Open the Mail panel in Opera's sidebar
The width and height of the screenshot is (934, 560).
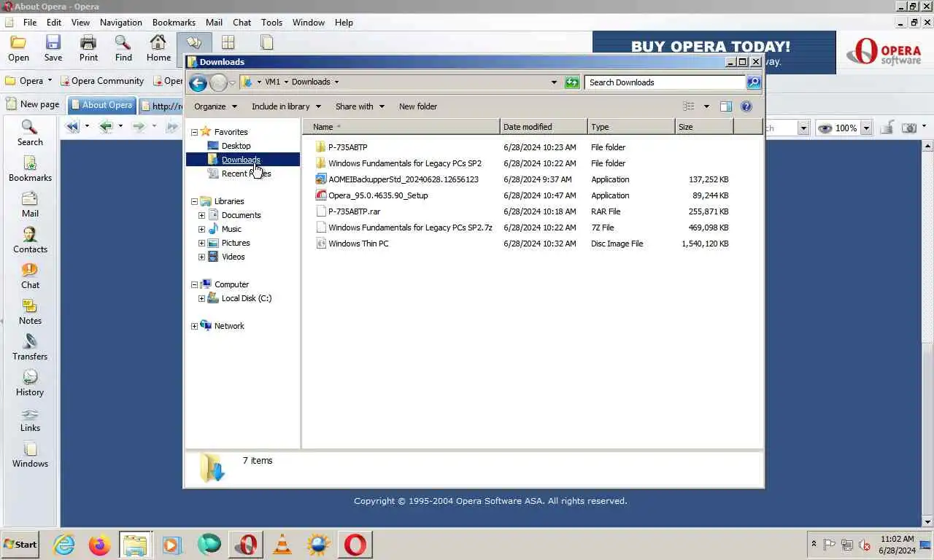[30, 204]
